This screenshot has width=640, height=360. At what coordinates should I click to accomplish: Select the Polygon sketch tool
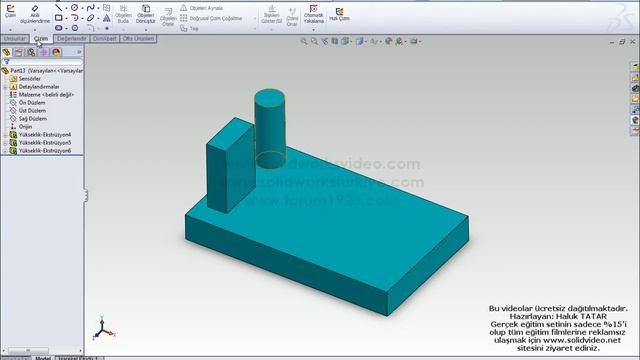pyautogui.click(x=75, y=28)
